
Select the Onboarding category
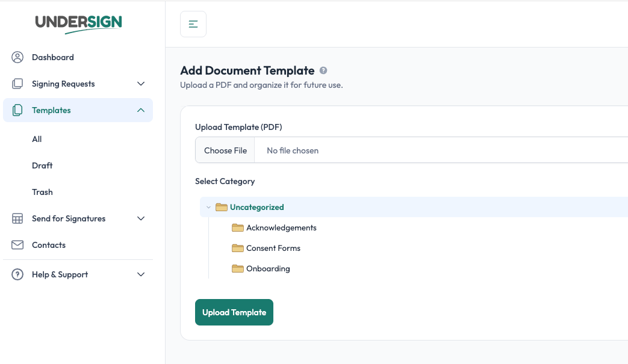click(268, 268)
